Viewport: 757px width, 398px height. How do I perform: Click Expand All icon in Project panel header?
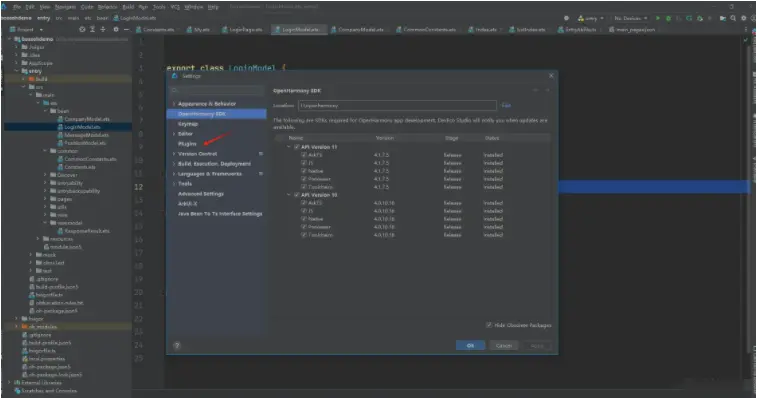pos(92,29)
